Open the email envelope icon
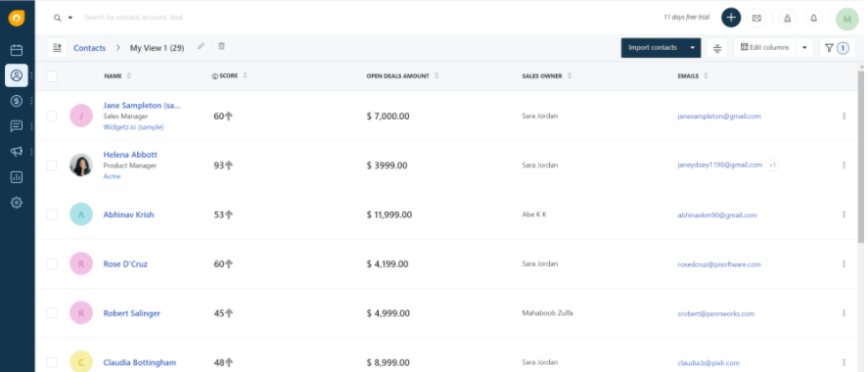 tap(756, 19)
